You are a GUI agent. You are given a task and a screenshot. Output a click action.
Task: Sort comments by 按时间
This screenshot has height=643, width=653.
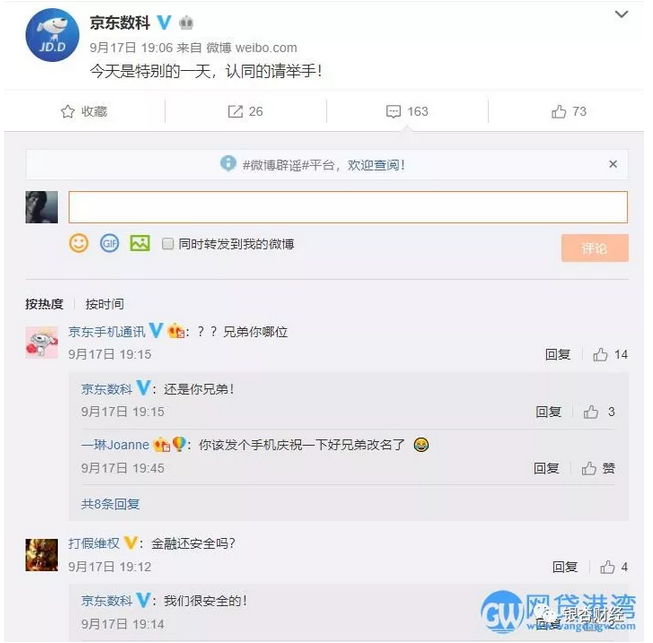105,304
